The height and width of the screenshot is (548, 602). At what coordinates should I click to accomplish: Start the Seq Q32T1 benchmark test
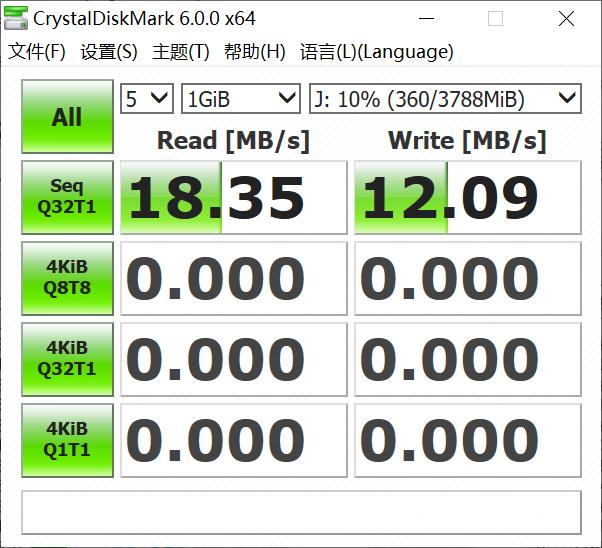(x=67, y=198)
